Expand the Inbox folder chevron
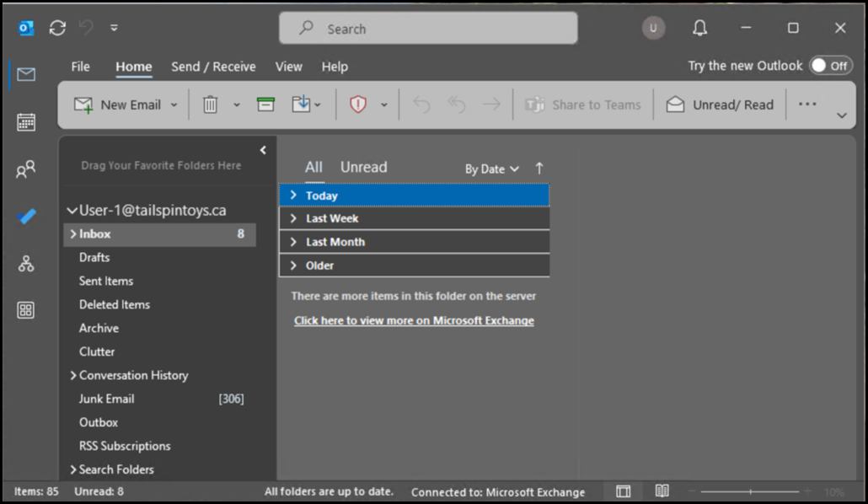Viewport: 868px width, 504px height. 73,234
